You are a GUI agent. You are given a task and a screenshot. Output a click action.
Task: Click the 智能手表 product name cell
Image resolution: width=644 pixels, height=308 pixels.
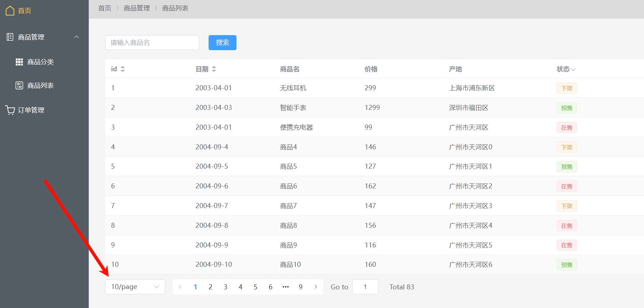[293, 108]
